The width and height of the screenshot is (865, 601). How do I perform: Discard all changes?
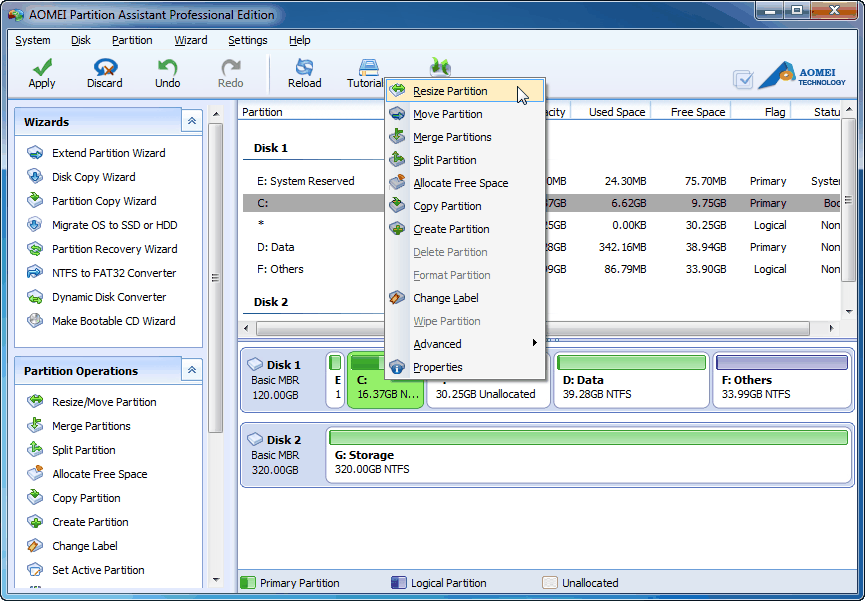(x=104, y=73)
